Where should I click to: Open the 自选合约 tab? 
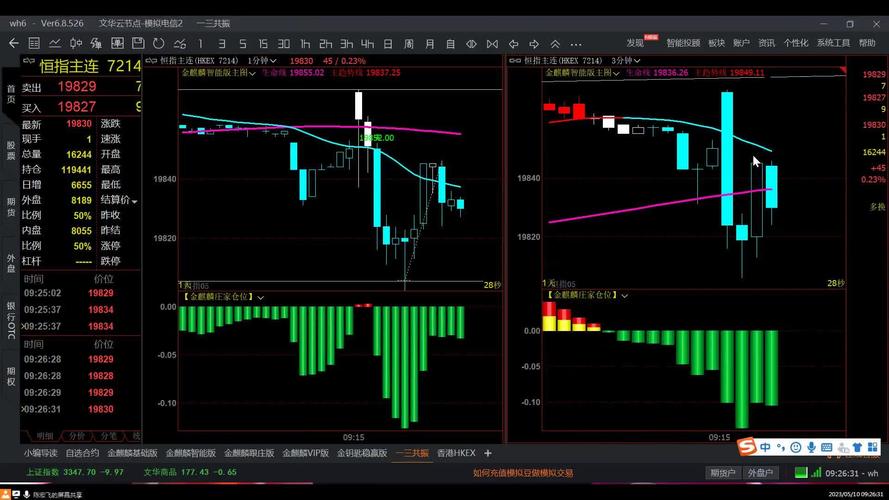click(82, 453)
